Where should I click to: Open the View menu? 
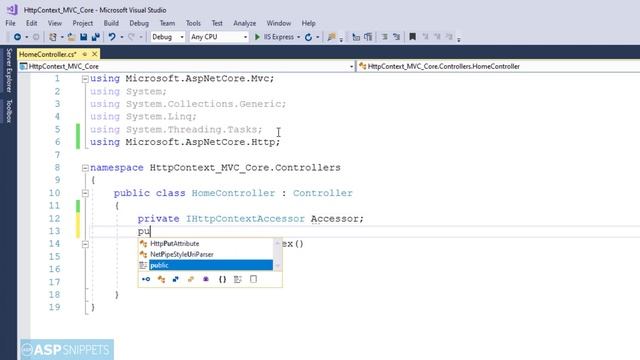click(55, 23)
